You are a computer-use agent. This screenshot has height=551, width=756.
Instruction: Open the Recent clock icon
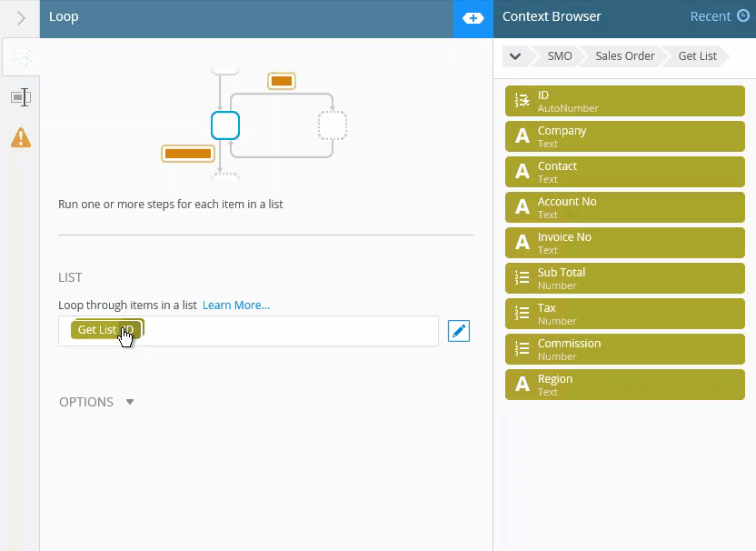click(743, 16)
